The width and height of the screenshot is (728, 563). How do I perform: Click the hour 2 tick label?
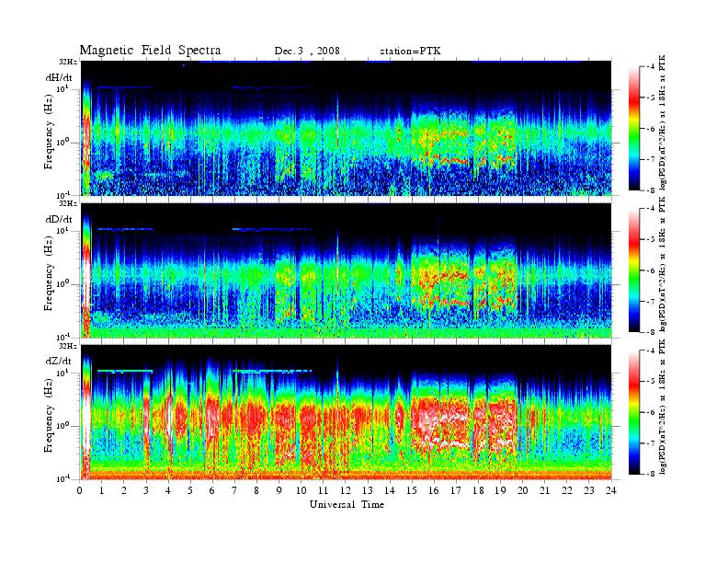coord(124,490)
